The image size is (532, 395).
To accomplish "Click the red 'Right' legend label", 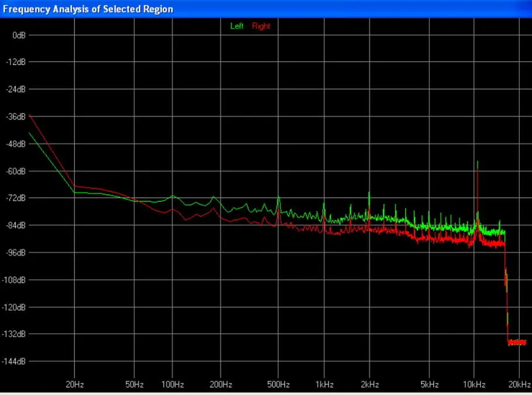I will pyautogui.click(x=261, y=26).
